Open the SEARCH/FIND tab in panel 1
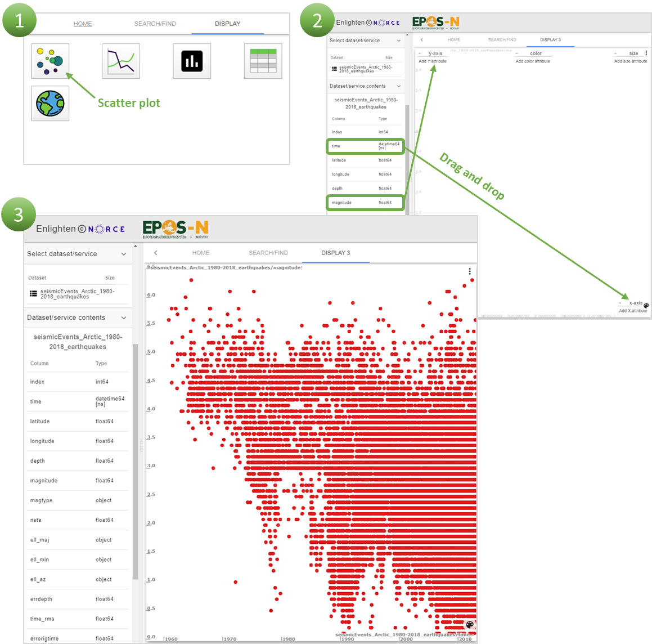 pos(155,24)
